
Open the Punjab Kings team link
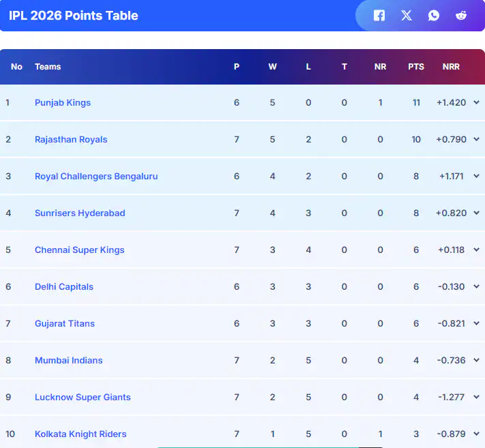tap(63, 103)
